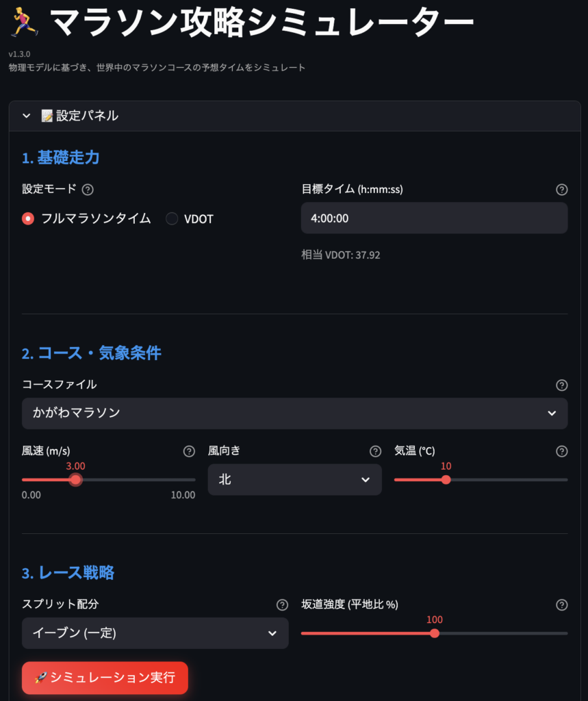Open the スプリット配分 dropdown
This screenshot has height=701, width=588.
pyautogui.click(x=155, y=633)
